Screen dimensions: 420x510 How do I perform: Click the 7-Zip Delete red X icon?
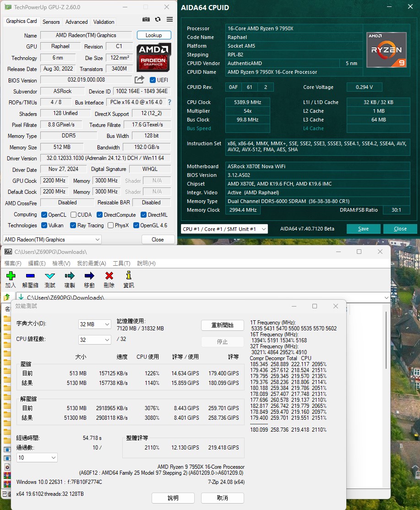[109, 276]
